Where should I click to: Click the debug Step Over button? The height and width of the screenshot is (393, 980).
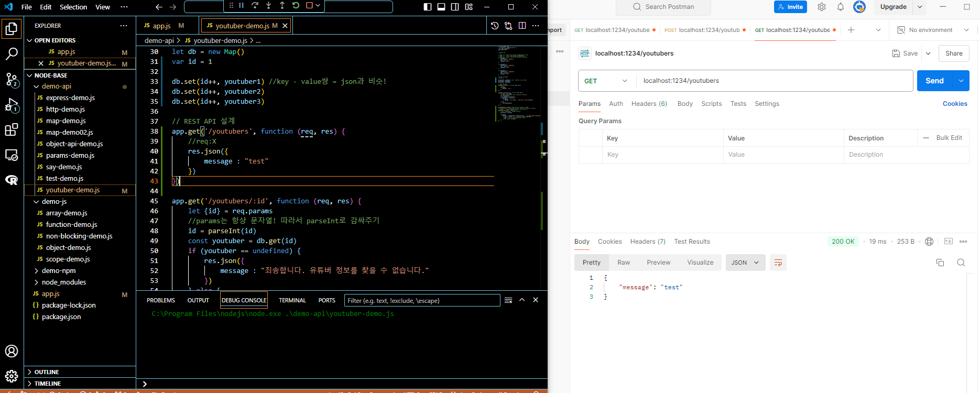coord(255,5)
